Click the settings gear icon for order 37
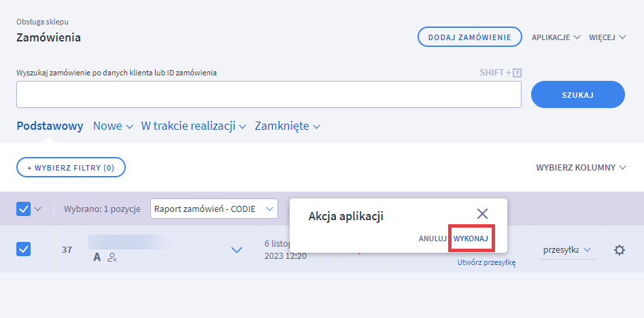 click(x=619, y=250)
